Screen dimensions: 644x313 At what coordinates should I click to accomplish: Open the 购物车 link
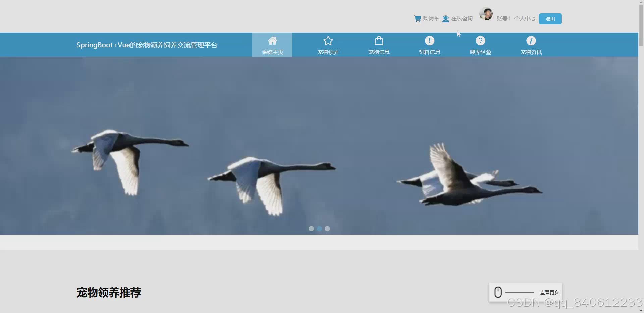pyautogui.click(x=431, y=19)
